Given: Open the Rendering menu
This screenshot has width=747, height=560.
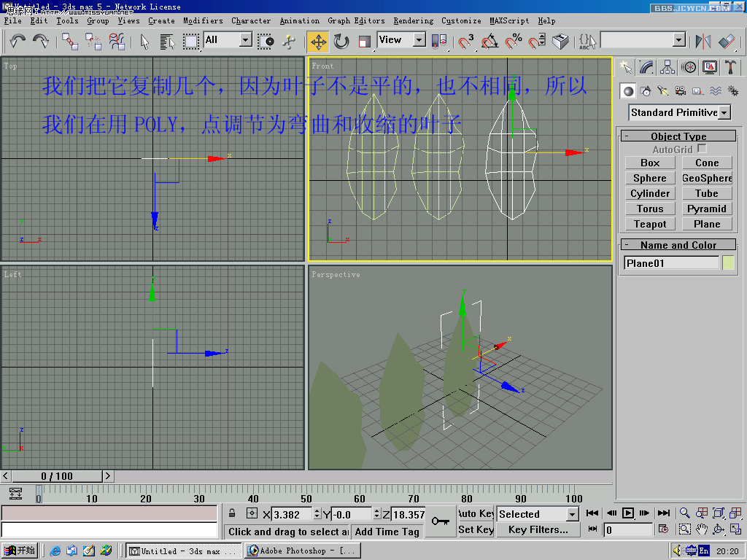Looking at the screenshot, I should tap(414, 20).
